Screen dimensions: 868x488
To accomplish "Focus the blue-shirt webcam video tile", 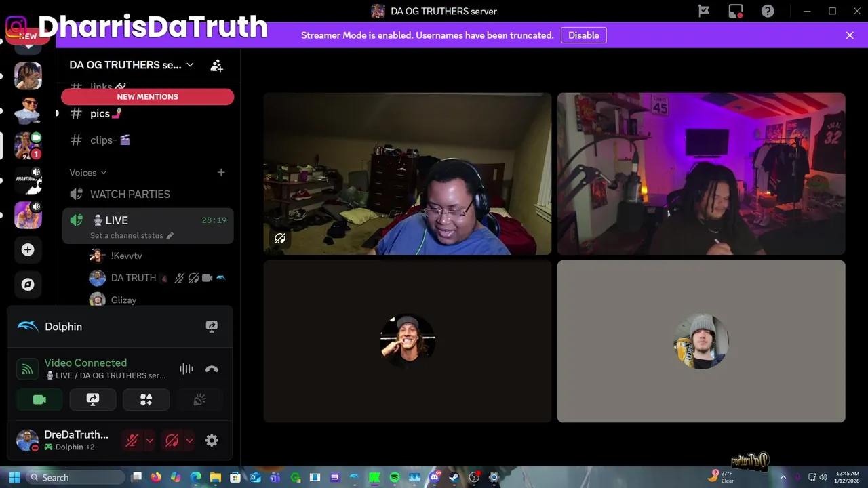I will [x=407, y=174].
